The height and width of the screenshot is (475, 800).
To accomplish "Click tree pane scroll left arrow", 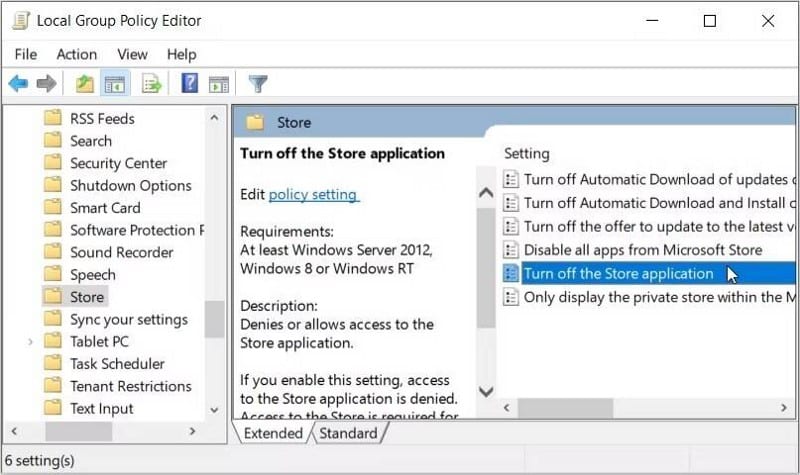I will [x=14, y=431].
